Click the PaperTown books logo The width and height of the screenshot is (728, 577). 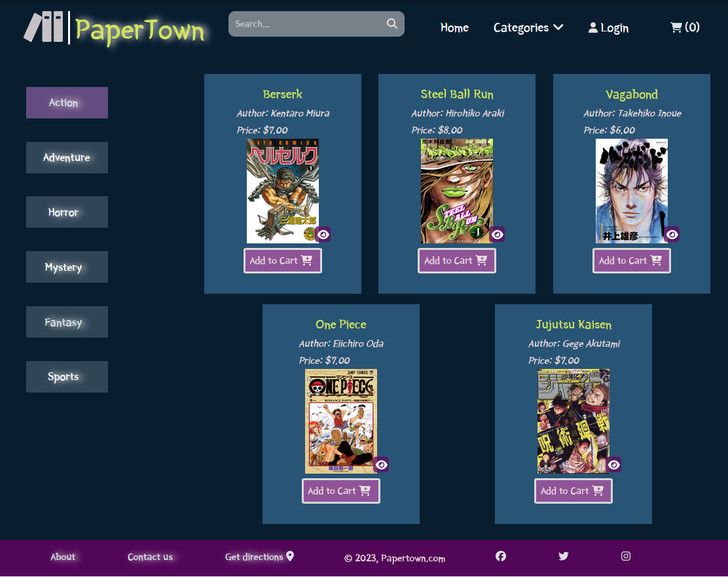44,27
